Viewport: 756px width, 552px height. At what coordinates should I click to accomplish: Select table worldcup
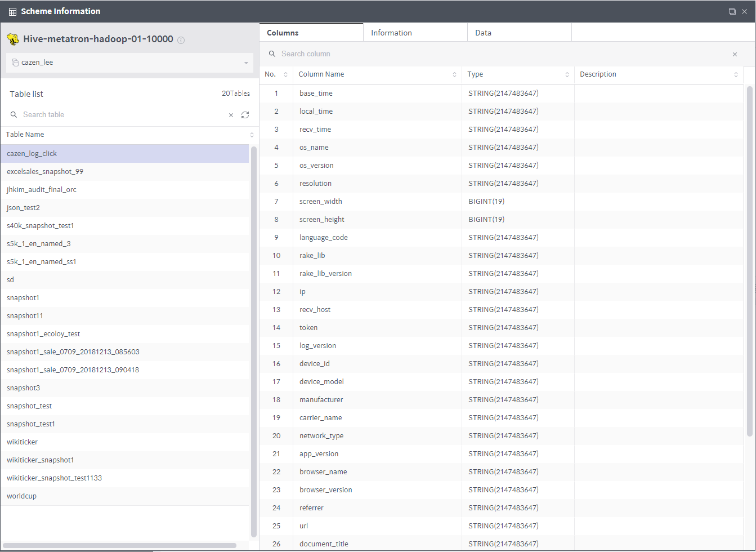[124, 496]
